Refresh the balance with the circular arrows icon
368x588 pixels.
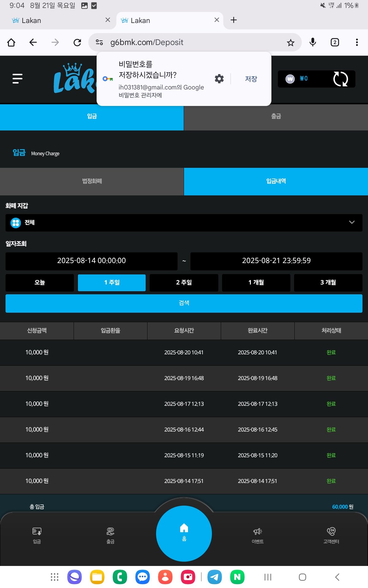tap(340, 79)
